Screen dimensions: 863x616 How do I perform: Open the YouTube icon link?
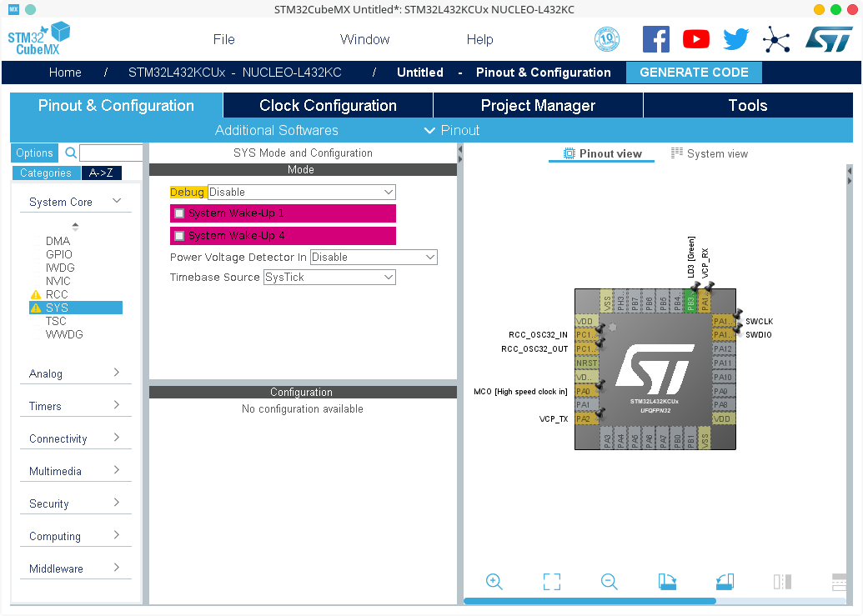[x=695, y=39]
